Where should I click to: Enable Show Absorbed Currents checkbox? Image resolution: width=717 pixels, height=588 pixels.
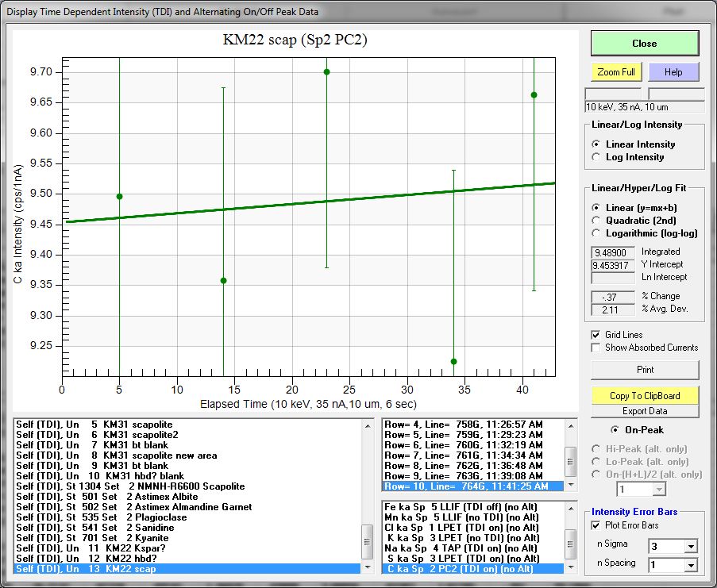597,348
